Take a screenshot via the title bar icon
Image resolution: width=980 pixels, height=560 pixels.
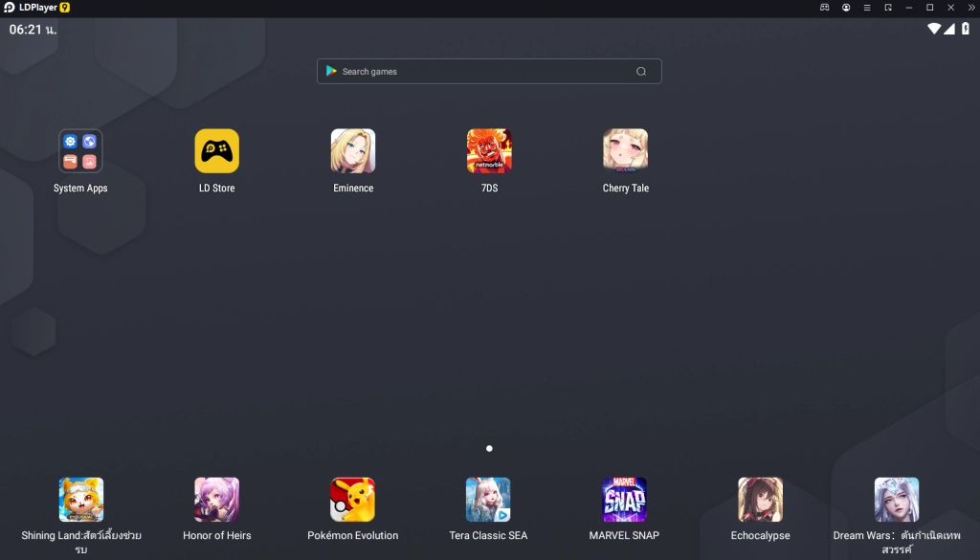887,8
